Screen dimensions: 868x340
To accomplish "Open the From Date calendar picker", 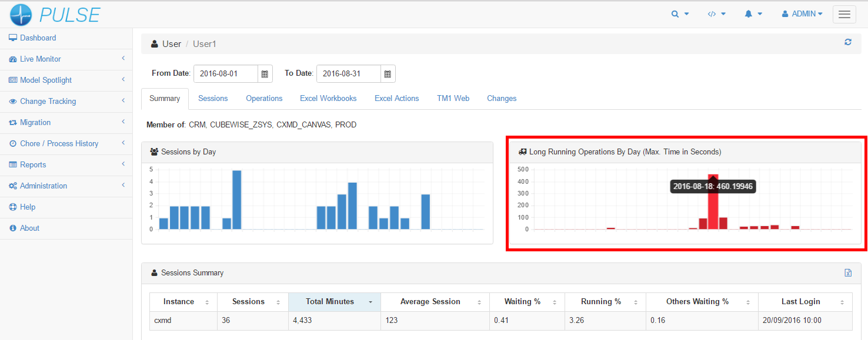I will [265, 74].
